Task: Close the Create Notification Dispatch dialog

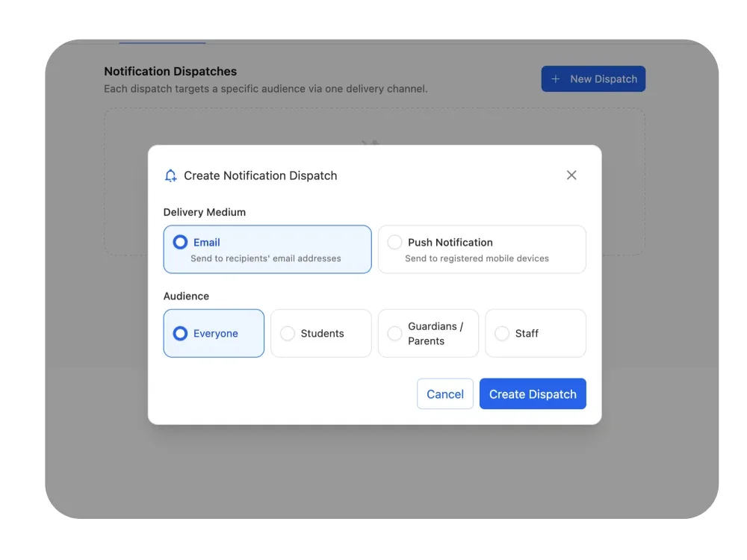Action: pyautogui.click(x=571, y=175)
